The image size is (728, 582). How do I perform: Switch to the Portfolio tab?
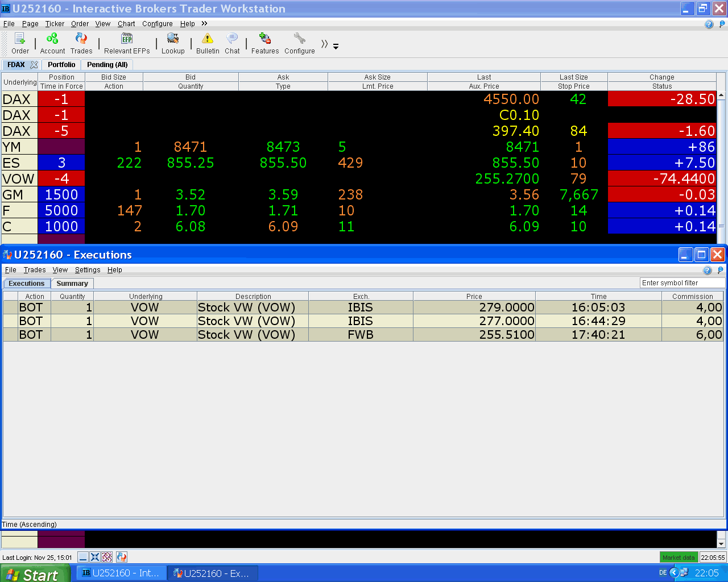point(61,65)
